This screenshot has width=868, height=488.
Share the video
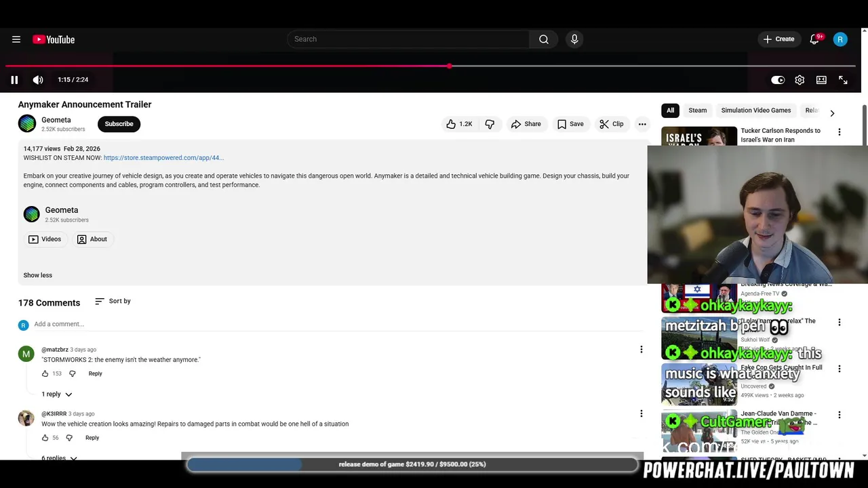526,124
